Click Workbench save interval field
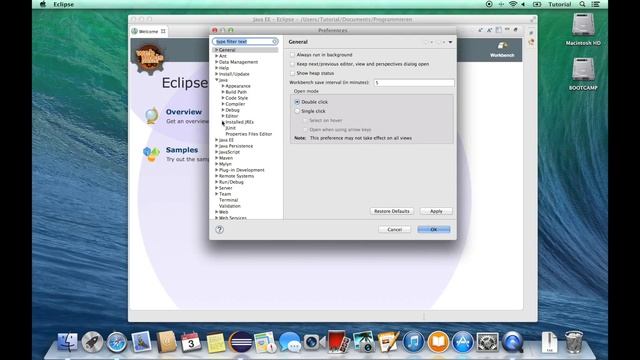The image size is (640, 360). [x=414, y=82]
